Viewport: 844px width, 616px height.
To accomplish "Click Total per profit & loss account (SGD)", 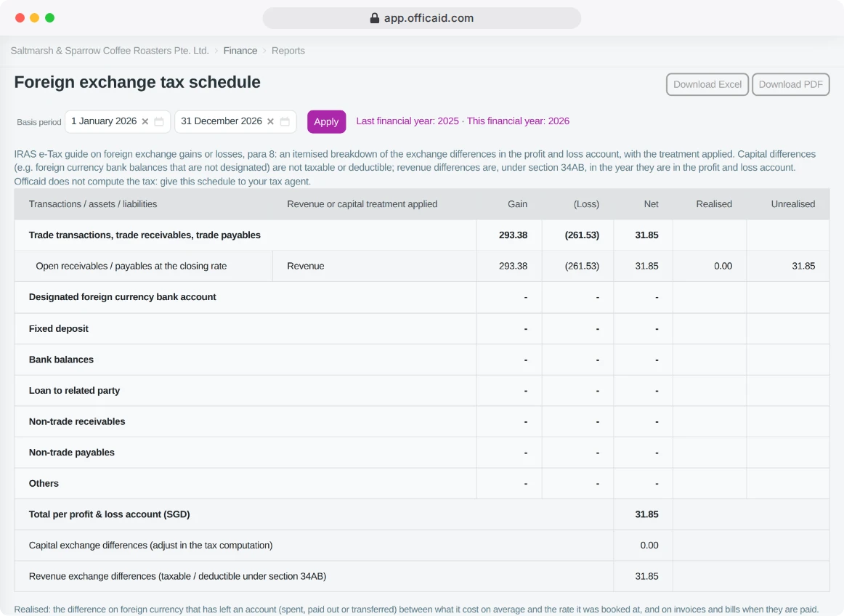I will click(109, 514).
